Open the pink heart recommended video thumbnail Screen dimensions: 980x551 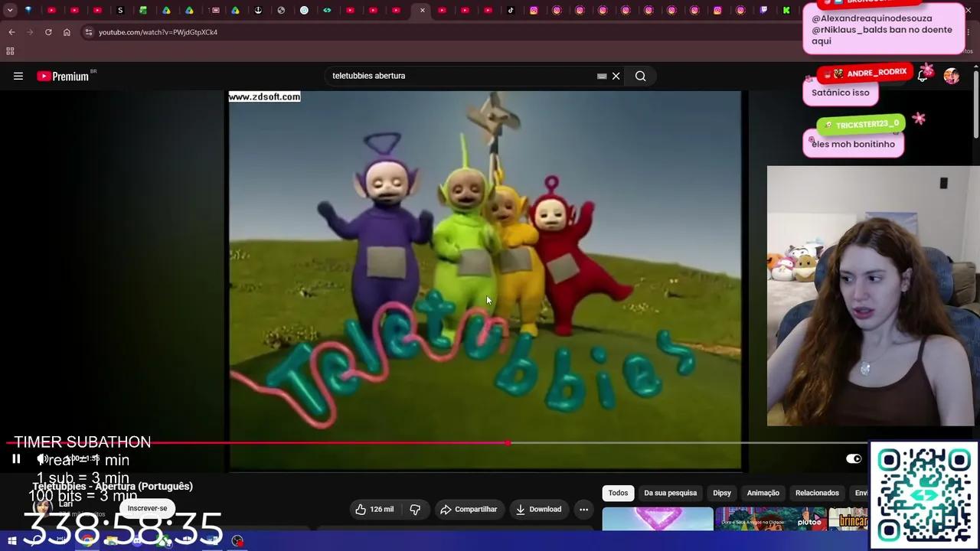coord(658,518)
